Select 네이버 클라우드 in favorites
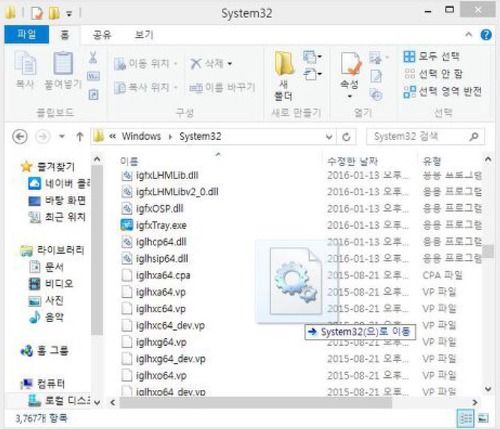The width and height of the screenshot is (500, 429). click(59, 183)
